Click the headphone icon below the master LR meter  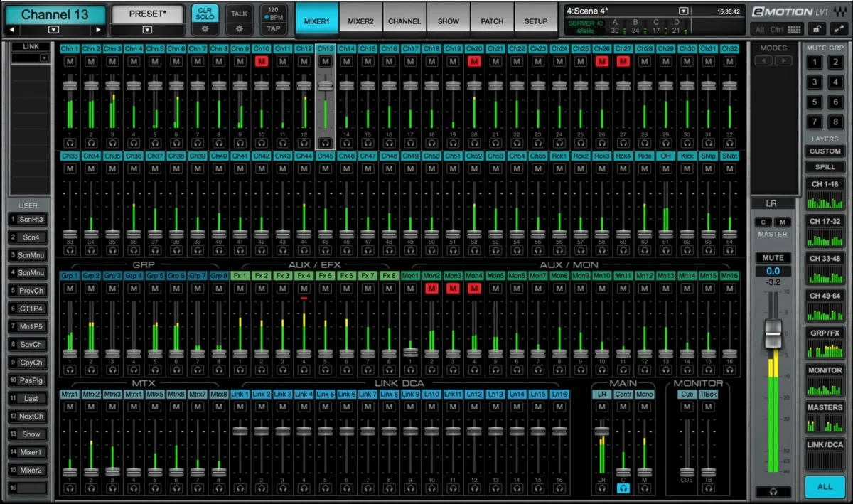(773, 492)
